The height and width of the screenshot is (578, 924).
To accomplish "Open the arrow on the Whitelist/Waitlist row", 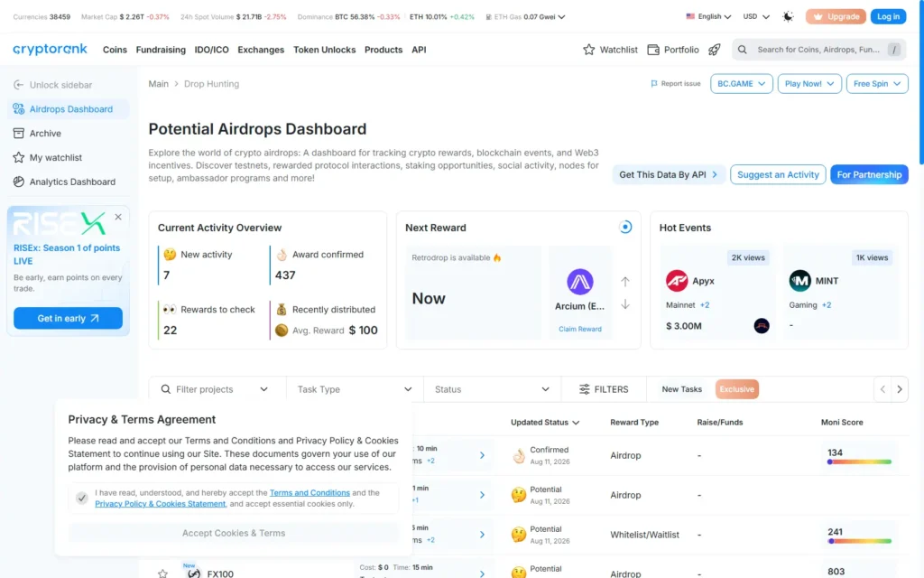I will [x=482, y=535].
